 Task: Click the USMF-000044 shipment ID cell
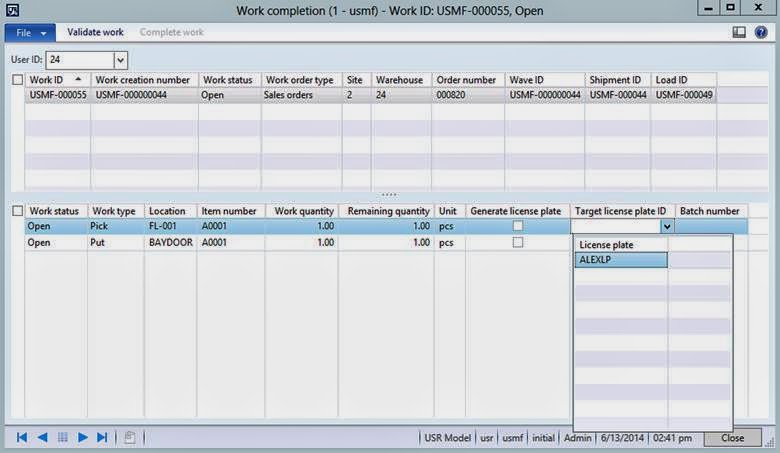[618, 95]
